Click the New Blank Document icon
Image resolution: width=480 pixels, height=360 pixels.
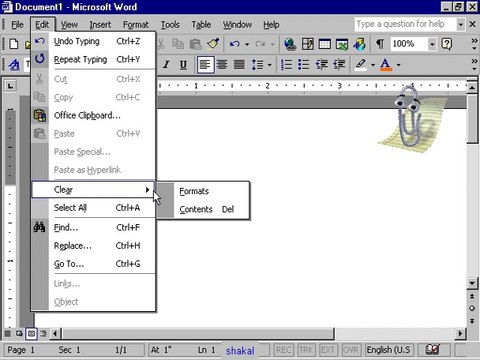[x=14, y=44]
